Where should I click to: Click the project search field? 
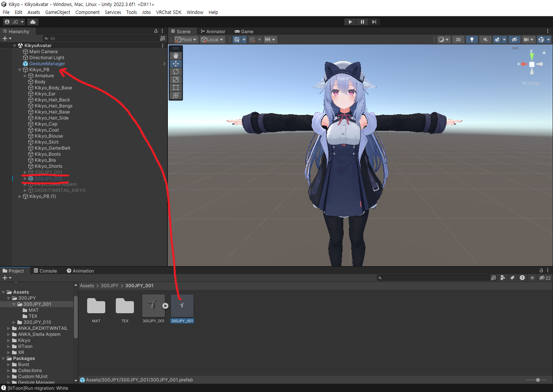(434, 278)
